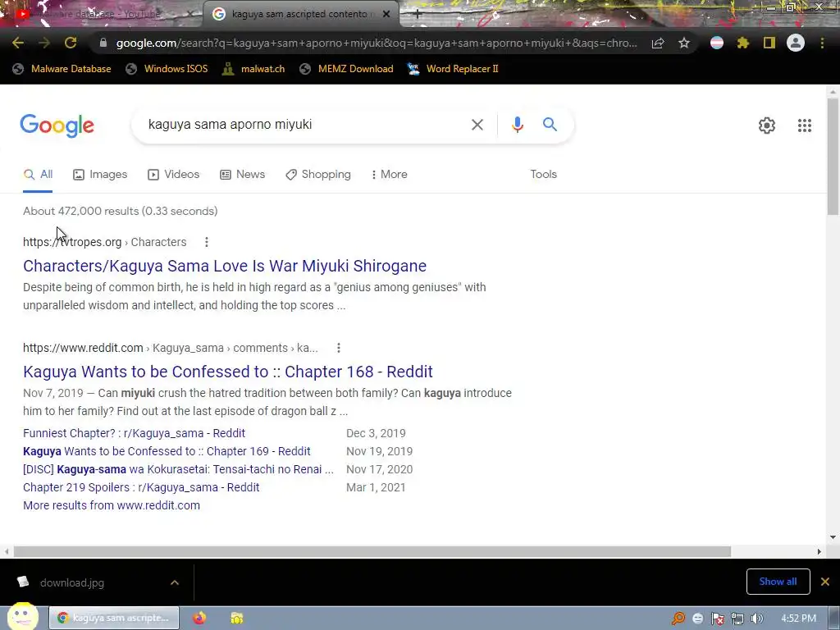
Task: Open the Funniest Chapter? Reddit link
Action: click(x=134, y=433)
